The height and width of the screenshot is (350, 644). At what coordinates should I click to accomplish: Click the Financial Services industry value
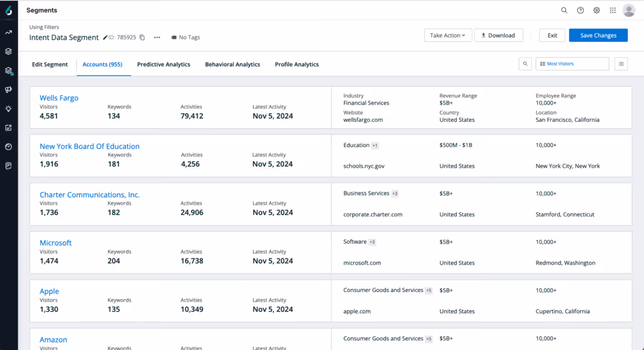point(367,103)
